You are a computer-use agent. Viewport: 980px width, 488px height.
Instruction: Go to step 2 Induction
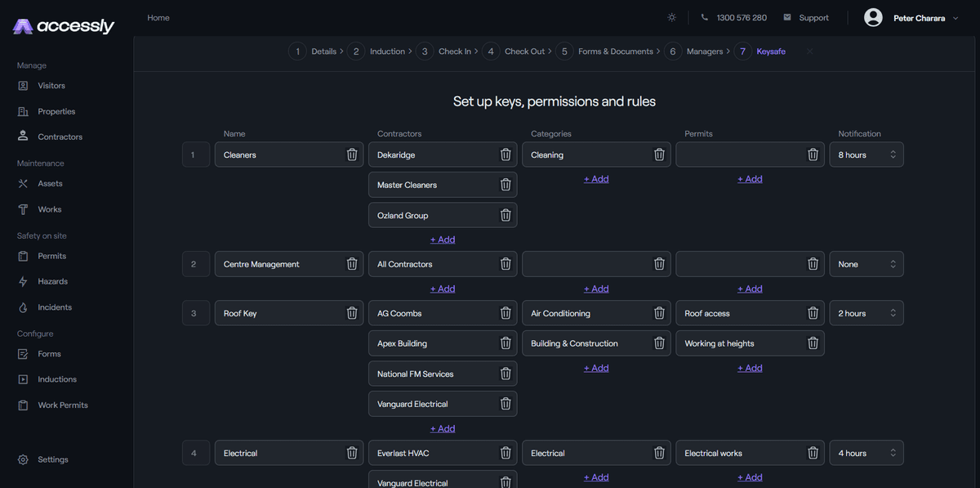[x=378, y=51]
